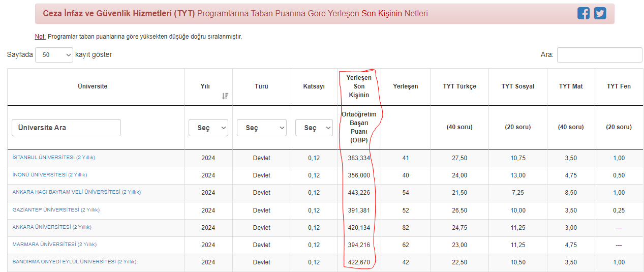
Task: Click the Yerleşen Son Kişinin column header
Action: point(359,86)
